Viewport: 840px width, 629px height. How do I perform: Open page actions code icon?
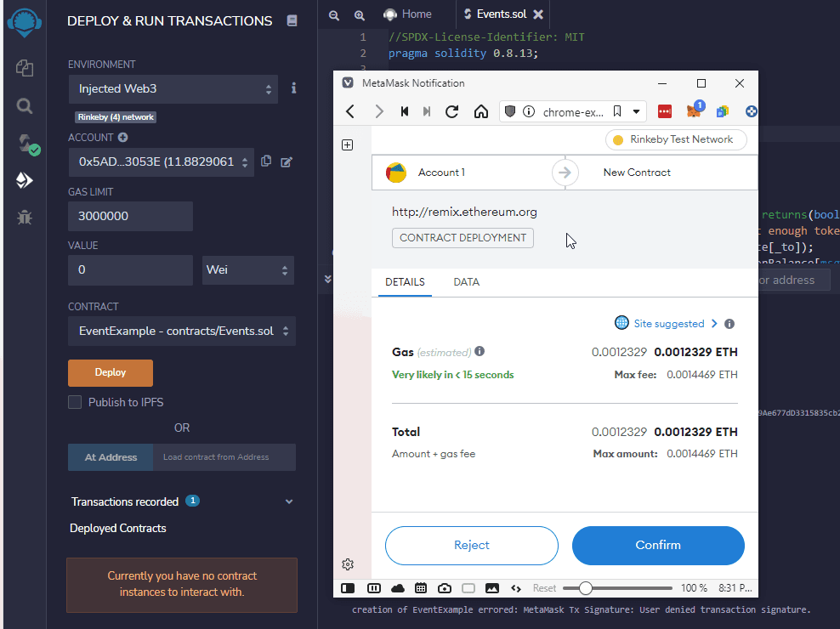[516, 588]
